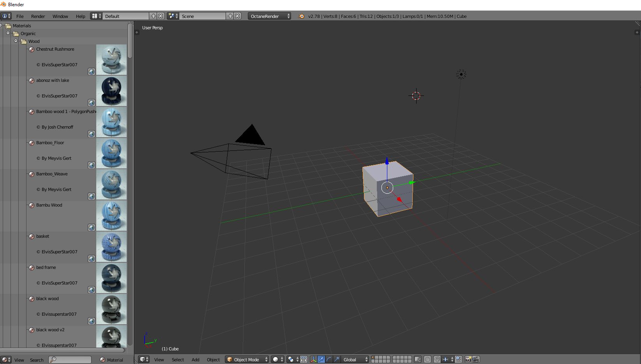Open the viewport shading dropdown
The width and height of the screenshot is (641, 364).
point(277,359)
